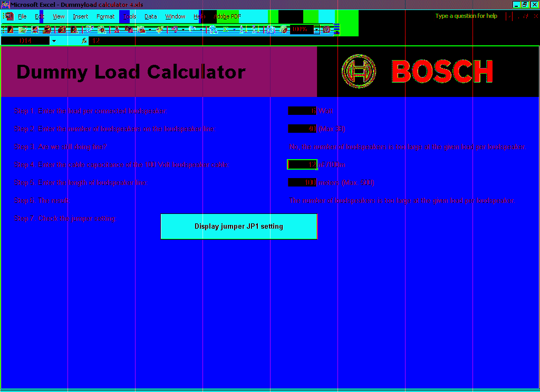Click the Copy toolbar icon
The height and width of the screenshot is (392, 540).
coord(129,30)
